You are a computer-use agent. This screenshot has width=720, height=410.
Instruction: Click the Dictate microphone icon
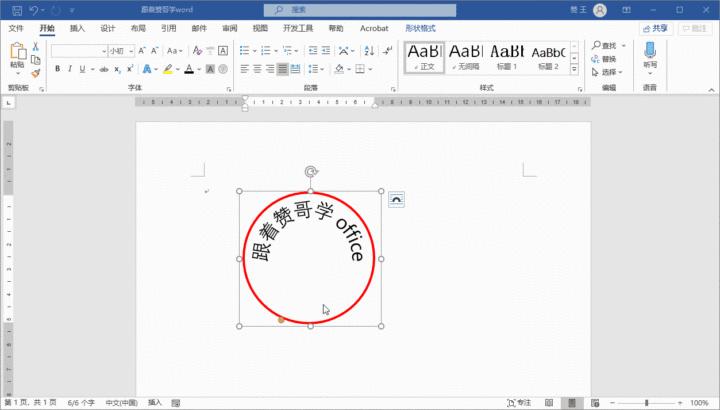click(x=650, y=50)
